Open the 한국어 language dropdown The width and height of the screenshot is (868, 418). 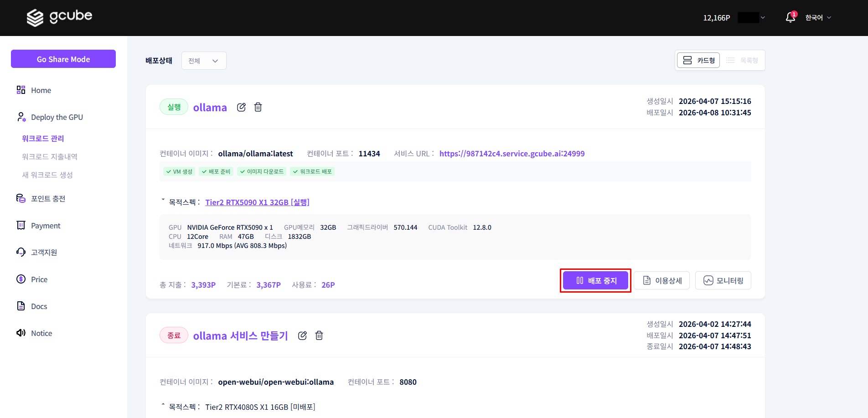click(818, 17)
